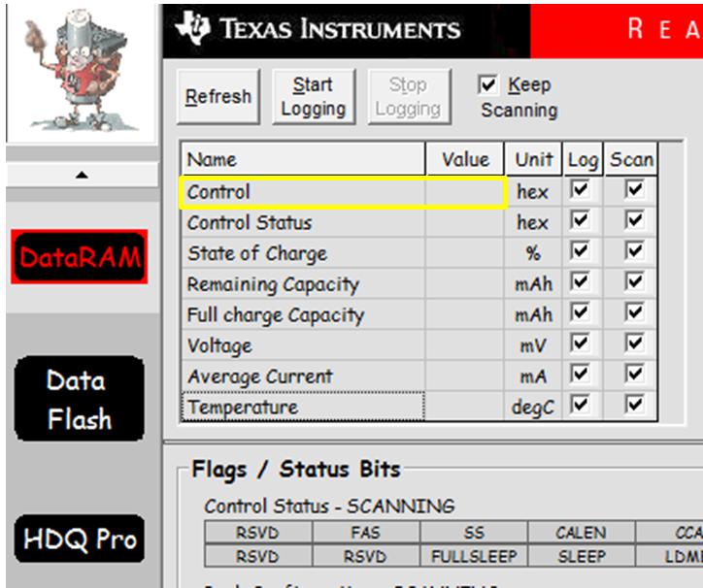Open the HDQ Pro section

pos(80,539)
